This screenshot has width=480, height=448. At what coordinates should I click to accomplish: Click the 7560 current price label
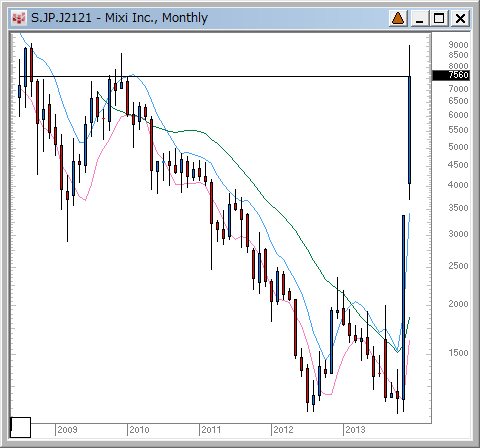(451, 75)
